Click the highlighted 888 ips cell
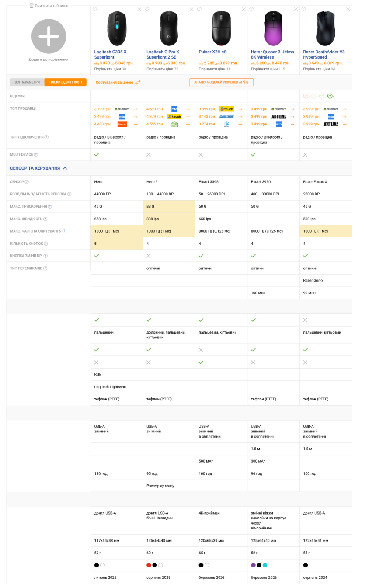 [x=169, y=219]
